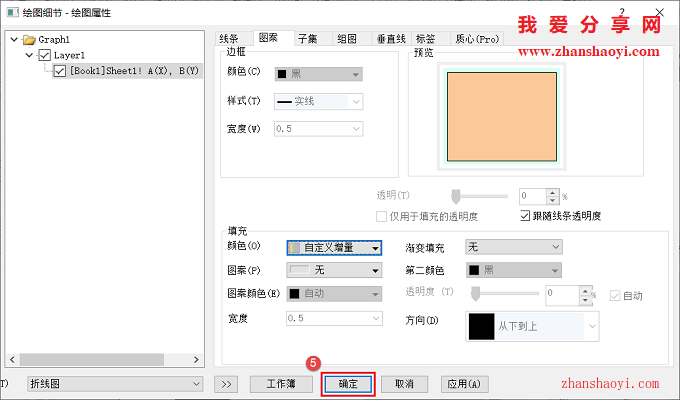Adjust the pattern 透明(T) slider
The image size is (680, 400).
click(455, 196)
